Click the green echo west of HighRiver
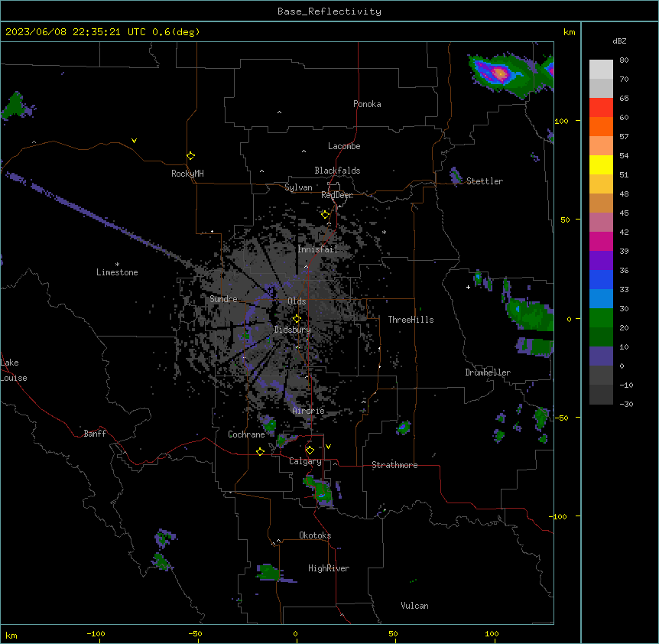The width and height of the screenshot is (659, 644). (x=268, y=573)
